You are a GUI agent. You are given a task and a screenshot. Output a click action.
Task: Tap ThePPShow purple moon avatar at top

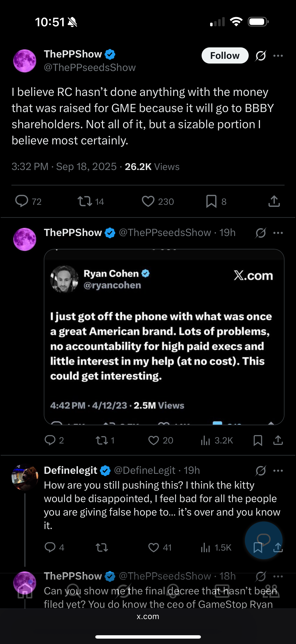(x=25, y=61)
